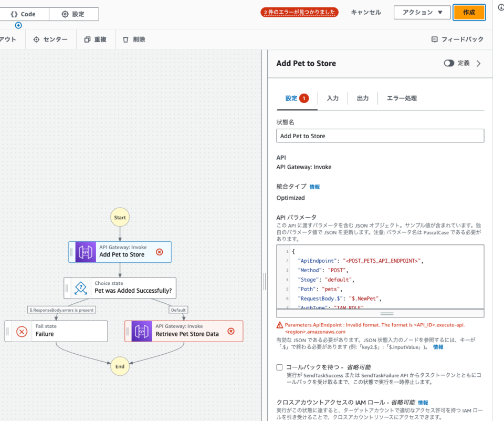This screenshot has width=504, height=421.
Task: Switch to the Code view tab
Action: (x=24, y=14)
